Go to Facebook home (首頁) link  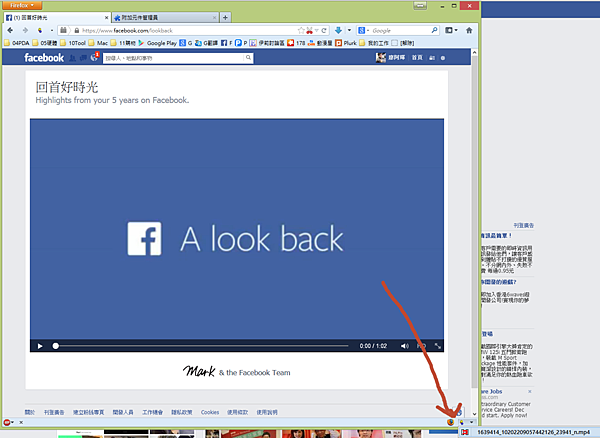(x=417, y=58)
